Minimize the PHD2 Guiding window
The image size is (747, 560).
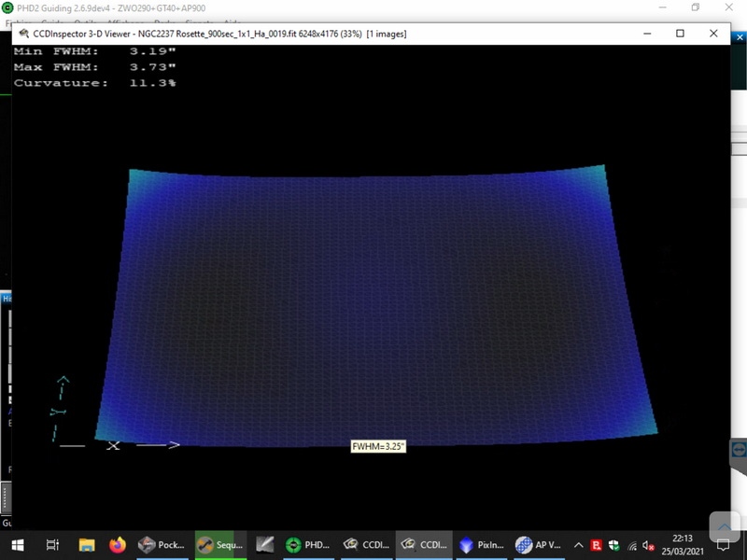663,7
